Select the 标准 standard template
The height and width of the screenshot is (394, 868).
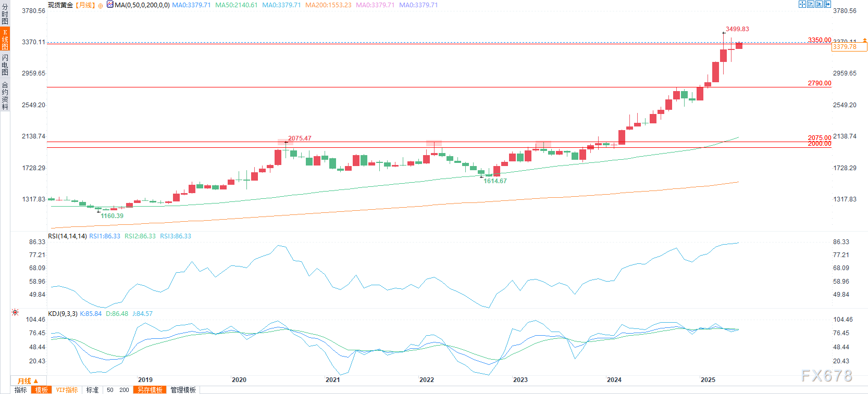(x=92, y=390)
